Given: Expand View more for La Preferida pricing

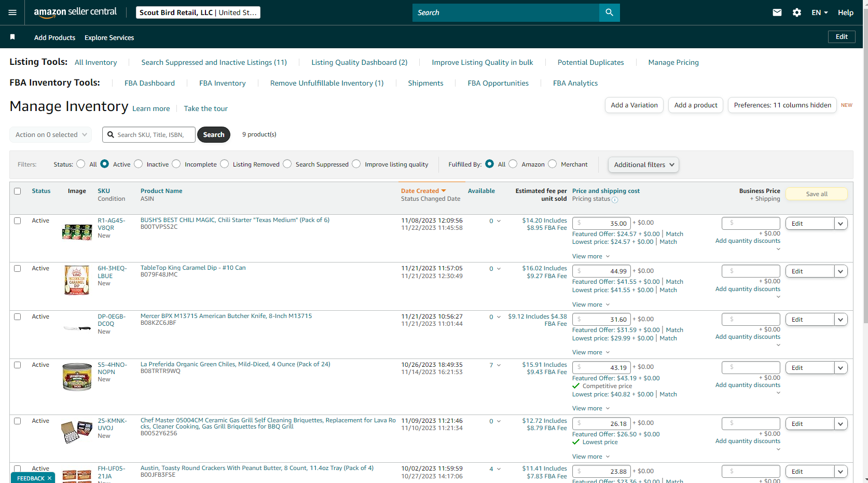Looking at the screenshot, I should point(591,408).
